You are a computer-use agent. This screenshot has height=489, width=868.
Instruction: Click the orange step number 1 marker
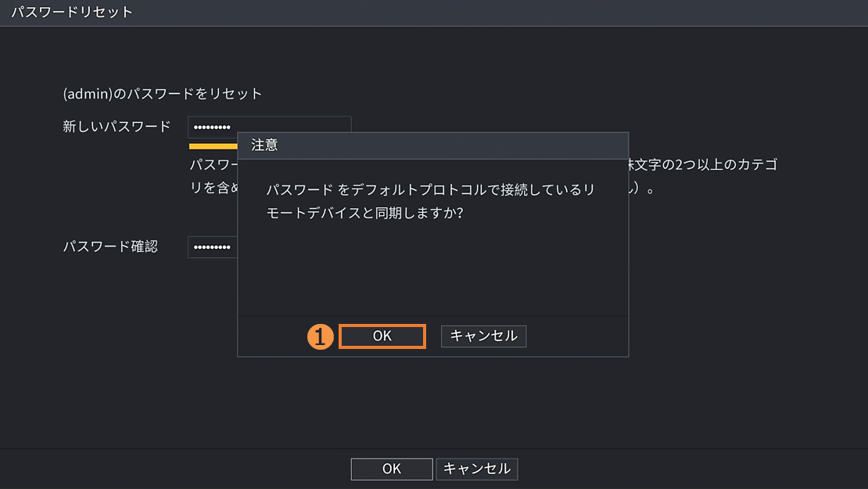tap(321, 336)
